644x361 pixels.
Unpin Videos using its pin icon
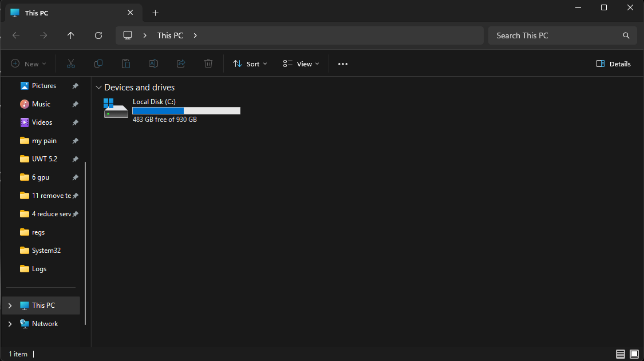pos(75,122)
